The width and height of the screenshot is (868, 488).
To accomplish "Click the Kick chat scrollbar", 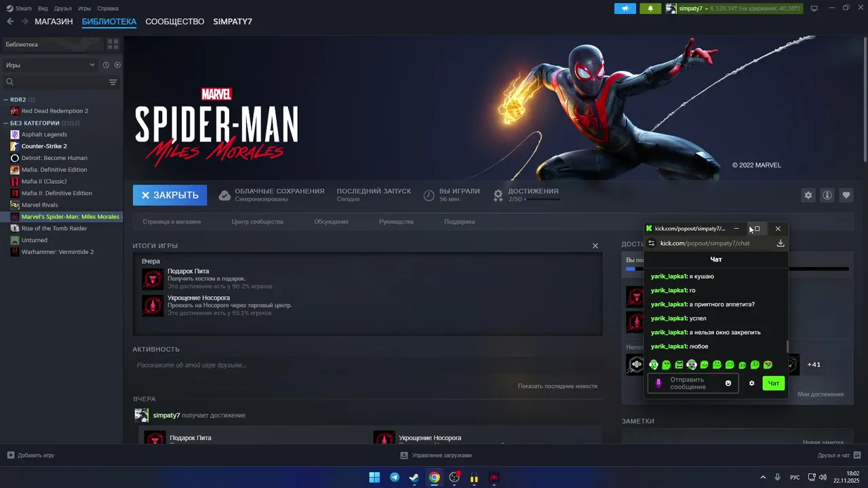I will point(787,346).
